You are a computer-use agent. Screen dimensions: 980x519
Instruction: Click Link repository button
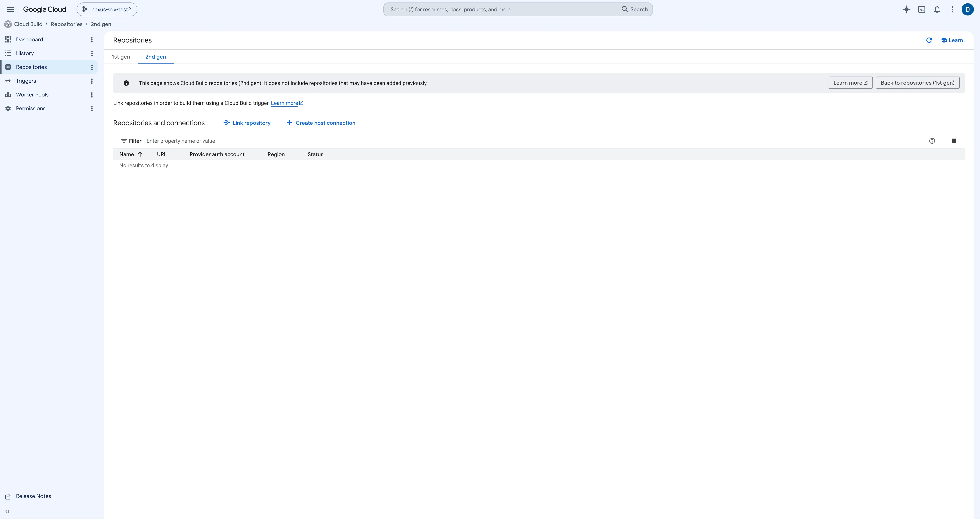pos(247,123)
